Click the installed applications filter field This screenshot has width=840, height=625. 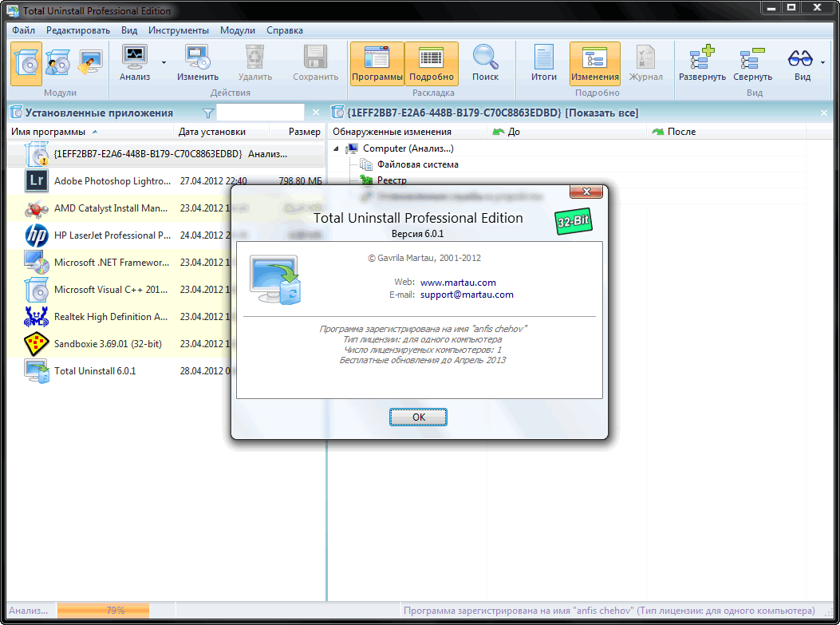[260, 113]
